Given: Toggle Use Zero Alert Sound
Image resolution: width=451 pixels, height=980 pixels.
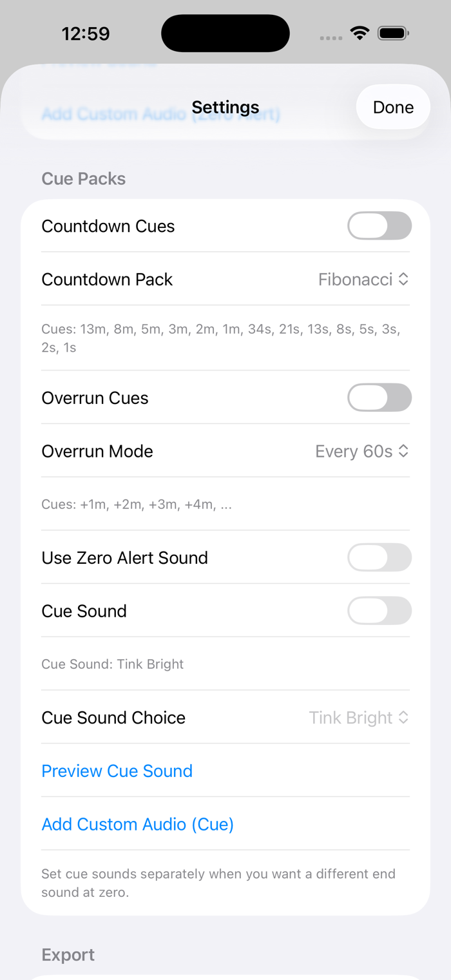Looking at the screenshot, I should click(x=379, y=558).
